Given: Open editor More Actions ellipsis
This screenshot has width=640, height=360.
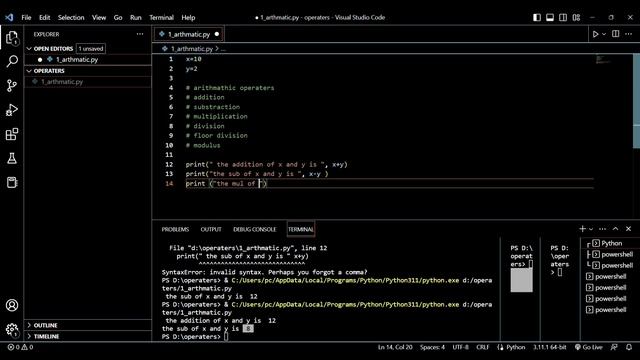Looking at the screenshot, I should (629, 34).
